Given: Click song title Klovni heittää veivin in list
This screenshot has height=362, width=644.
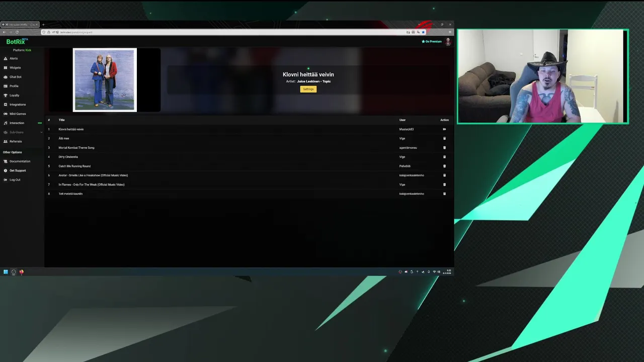Looking at the screenshot, I should tap(71, 129).
